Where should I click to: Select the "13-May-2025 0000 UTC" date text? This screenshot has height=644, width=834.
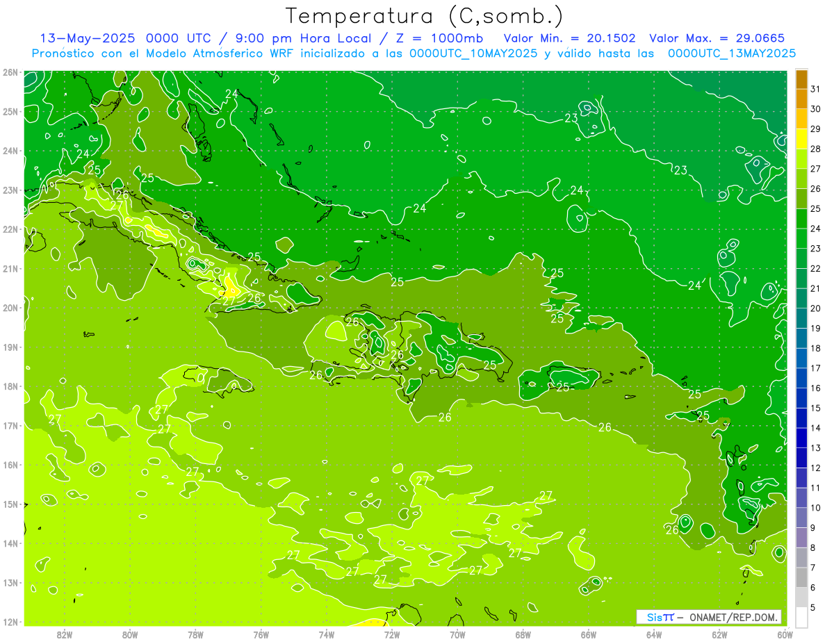[x=125, y=38]
